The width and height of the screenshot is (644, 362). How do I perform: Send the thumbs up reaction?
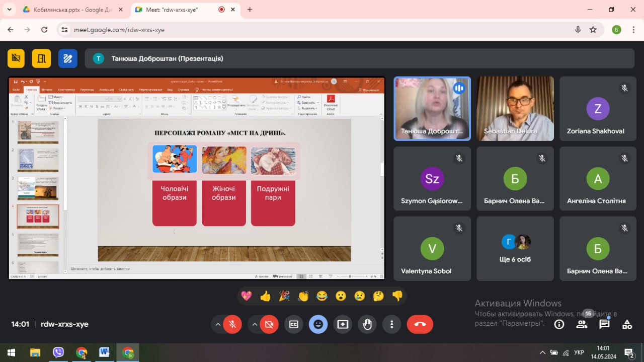(x=265, y=296)
